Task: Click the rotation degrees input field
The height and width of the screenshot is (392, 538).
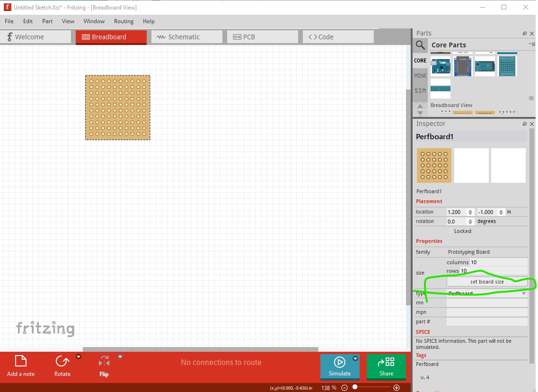Action: pyautogui.click(x=457, y=222)
